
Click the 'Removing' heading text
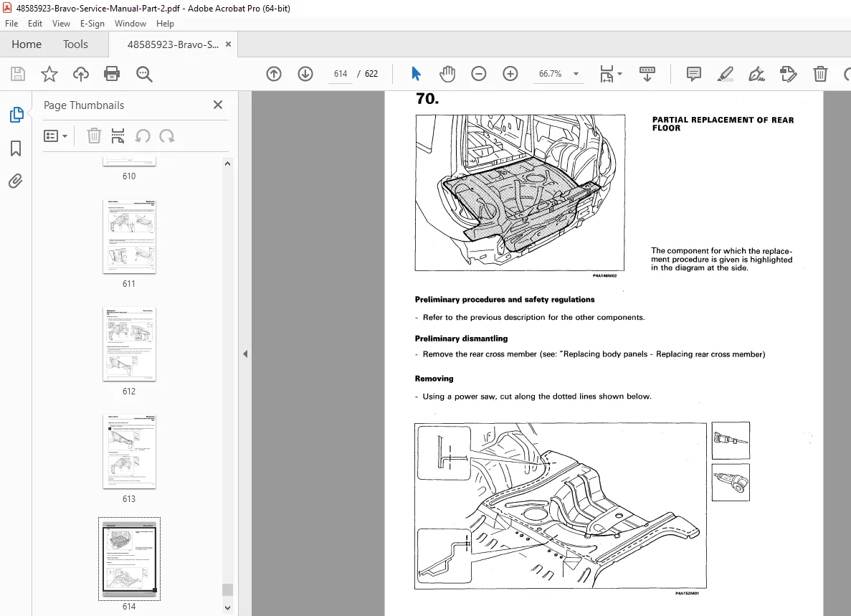(x=434, y=379)
